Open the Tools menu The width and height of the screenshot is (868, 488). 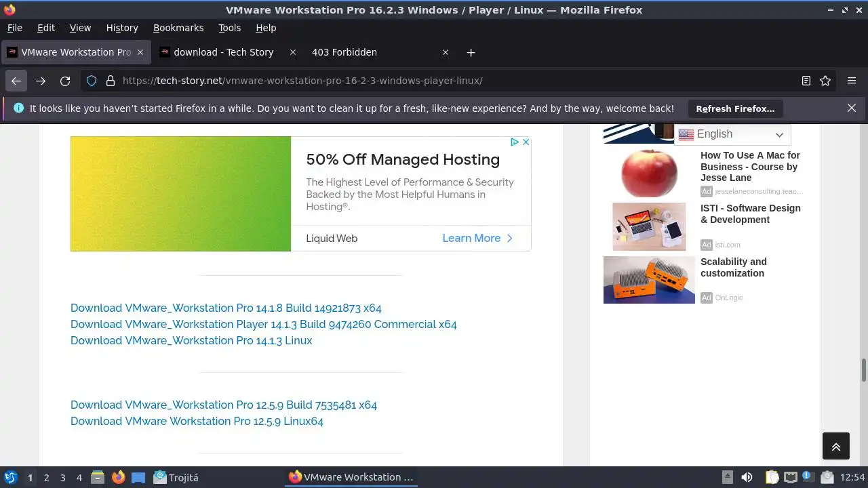(x=230, y=28)
